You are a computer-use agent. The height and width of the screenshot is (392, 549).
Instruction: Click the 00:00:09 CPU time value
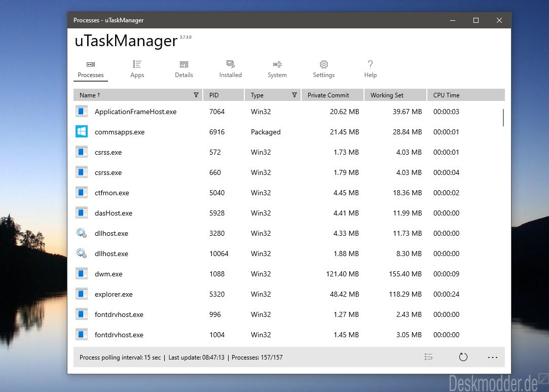click(x=446, y=274)
